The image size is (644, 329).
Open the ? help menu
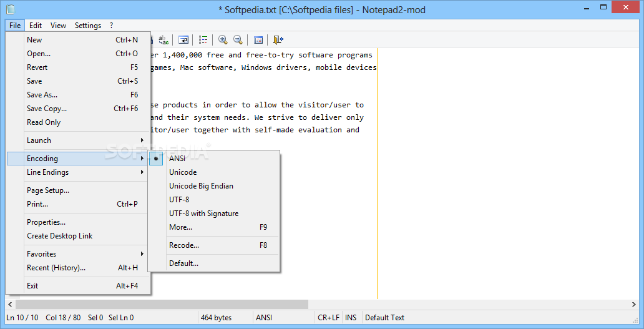[x=111, y=26]
